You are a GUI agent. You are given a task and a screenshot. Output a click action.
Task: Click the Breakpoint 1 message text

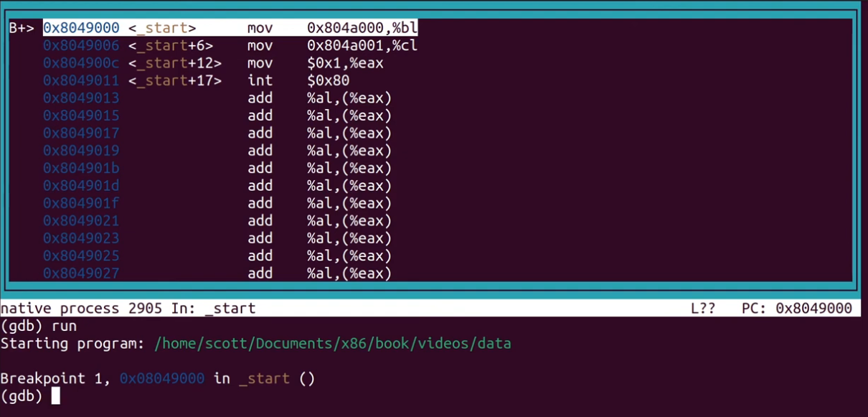(x=55, y=378)
